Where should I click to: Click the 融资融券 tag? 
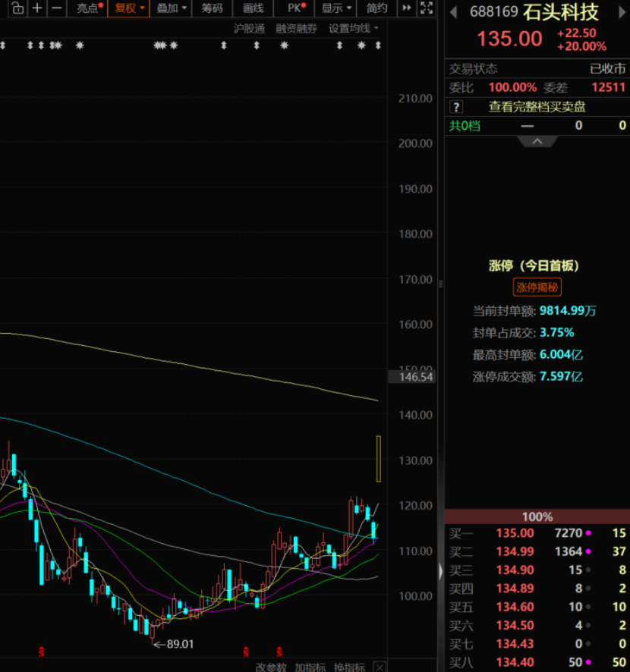pos(296,29)
